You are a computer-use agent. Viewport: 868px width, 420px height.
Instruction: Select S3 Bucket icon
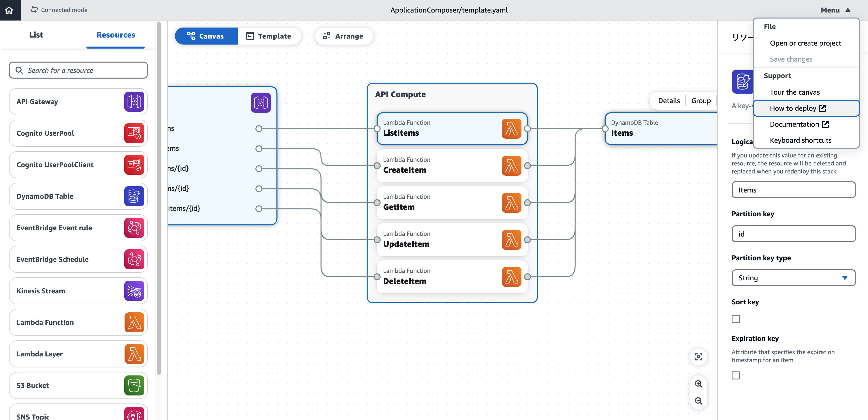134,385
